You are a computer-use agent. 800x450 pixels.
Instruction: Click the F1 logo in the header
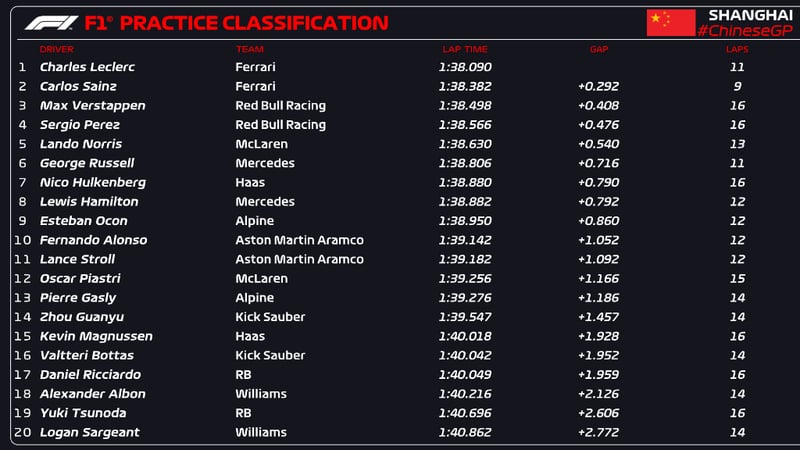point(51,22)
